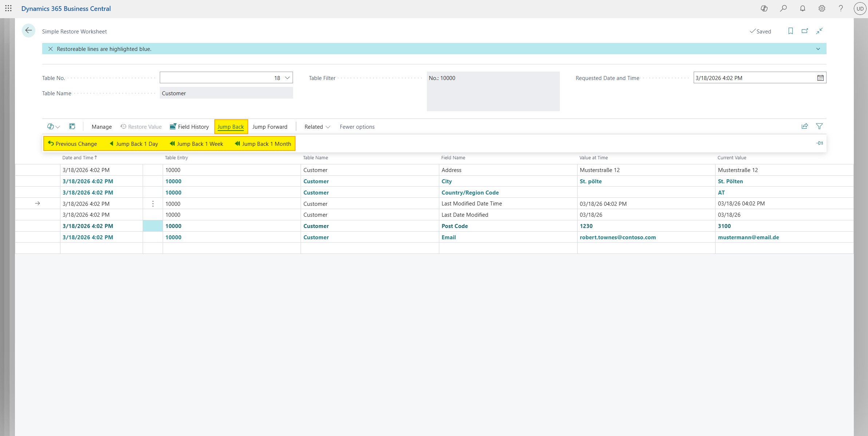The width and height of the screenshot is (868, 436).
Task: Click Jump Back 1 Week
Action: point(197,144)
